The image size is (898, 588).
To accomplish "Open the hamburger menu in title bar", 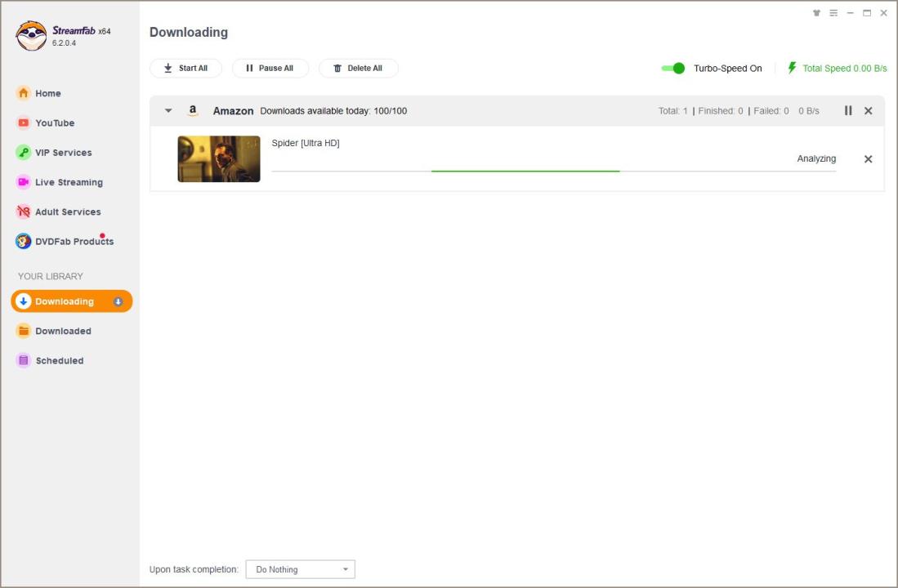I will point(833,13).
